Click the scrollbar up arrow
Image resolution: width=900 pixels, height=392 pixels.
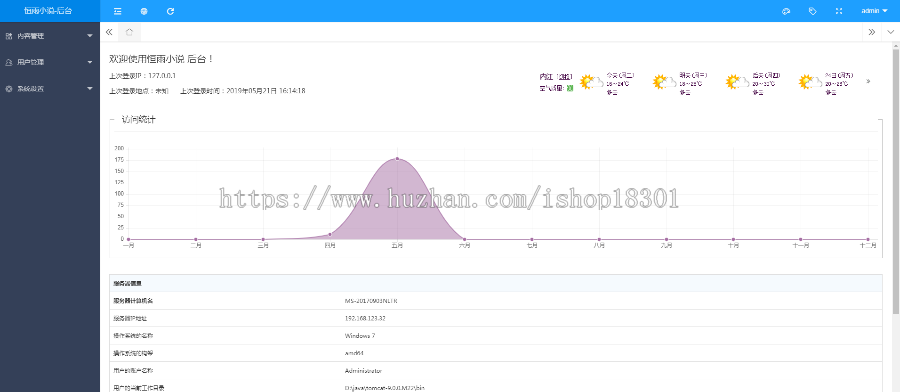(895, 46)
